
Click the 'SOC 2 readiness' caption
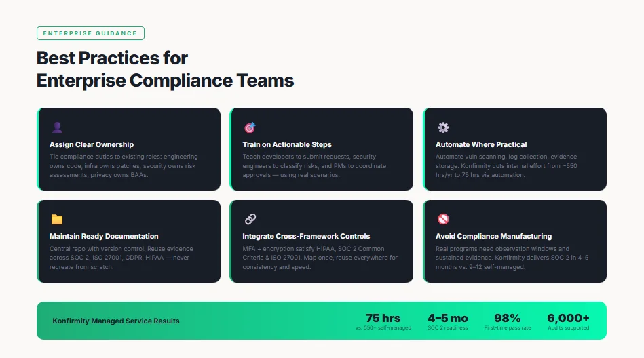(448, 327)
